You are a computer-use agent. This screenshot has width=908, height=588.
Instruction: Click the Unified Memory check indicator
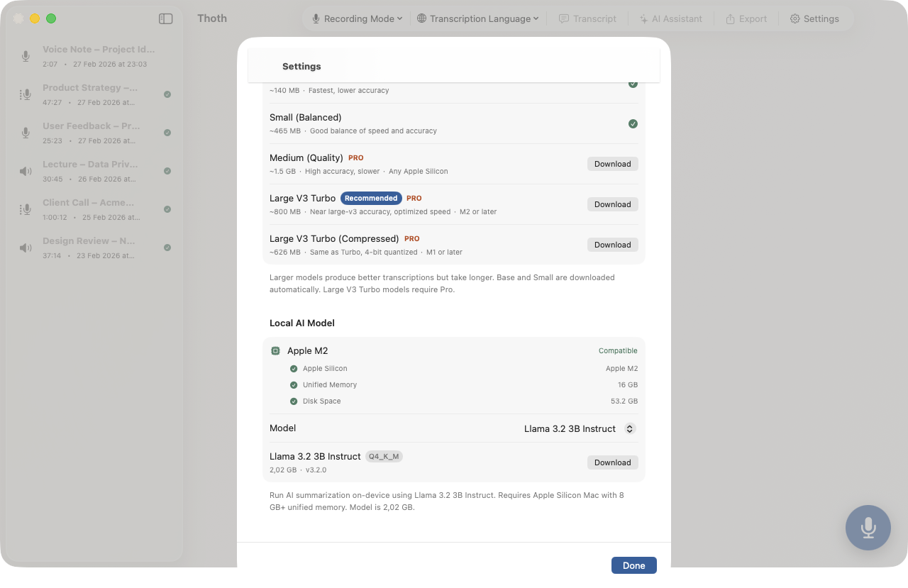pyautogui.click(x=294, y=385)
